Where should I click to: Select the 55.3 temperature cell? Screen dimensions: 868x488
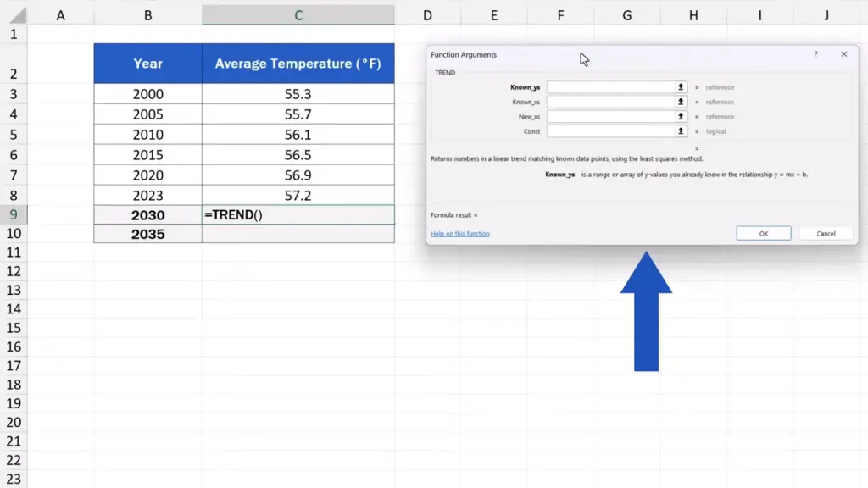pyautogui.click(x=298, y=94)
